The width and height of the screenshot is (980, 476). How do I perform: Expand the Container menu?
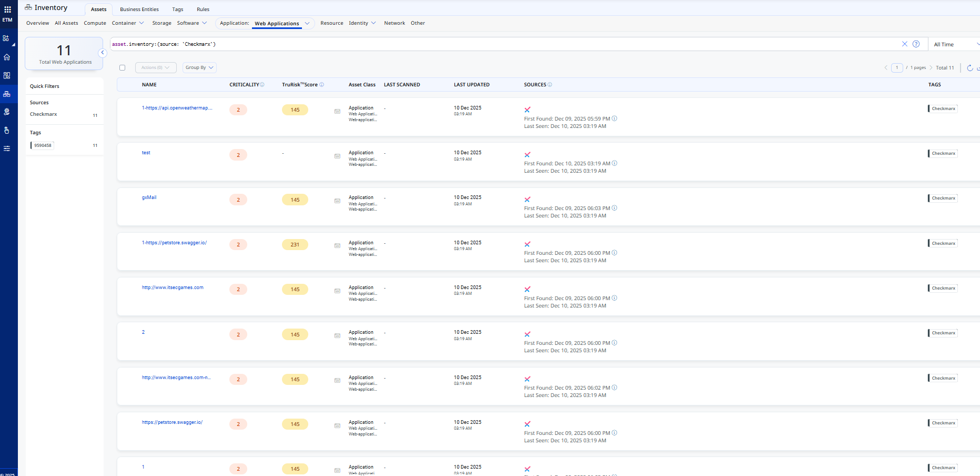[x=127, y=23]
